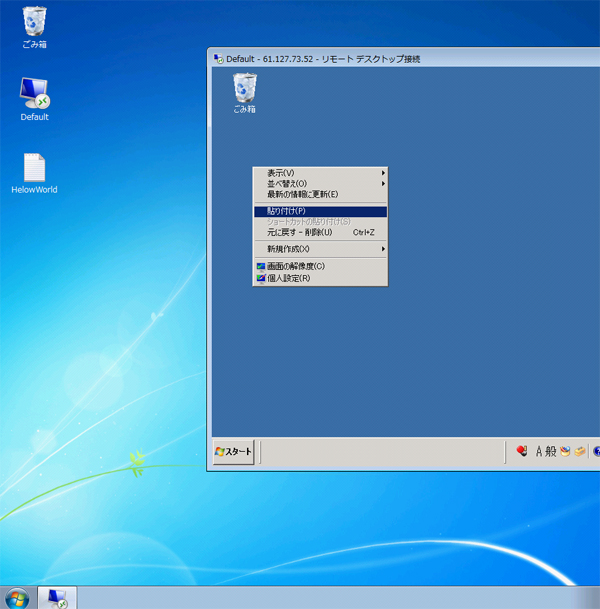The width and height of the screenshot is (600, 609).
Task: Choose 並べ替え(O) in the context menu
Action: point(320,183)
